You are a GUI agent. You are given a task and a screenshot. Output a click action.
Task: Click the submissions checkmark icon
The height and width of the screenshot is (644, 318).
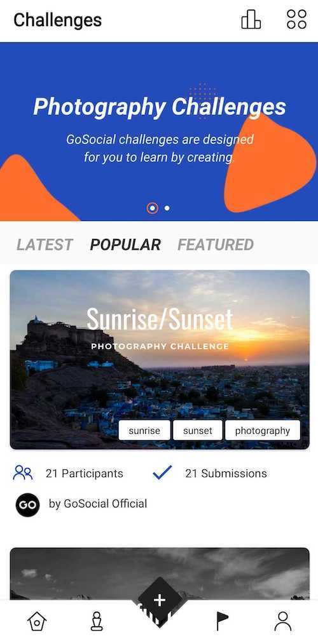pyautogui.click(x=162, y=473)
